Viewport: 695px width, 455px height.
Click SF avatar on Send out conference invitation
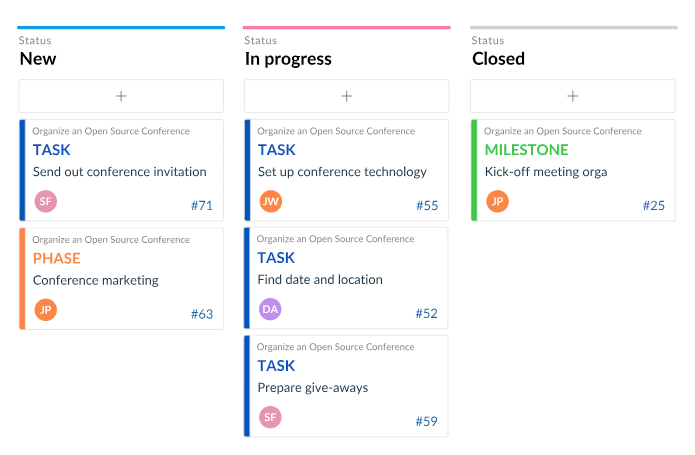coord(45,202)
